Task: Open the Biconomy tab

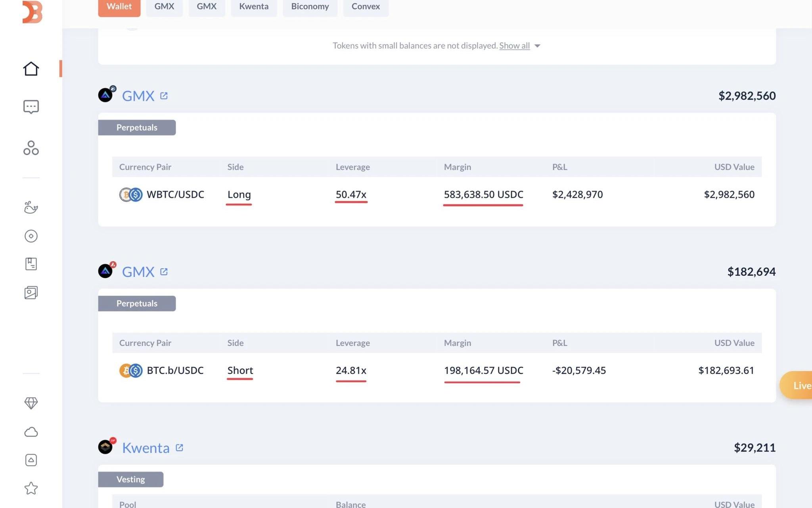Action: (x=310, y=7)
